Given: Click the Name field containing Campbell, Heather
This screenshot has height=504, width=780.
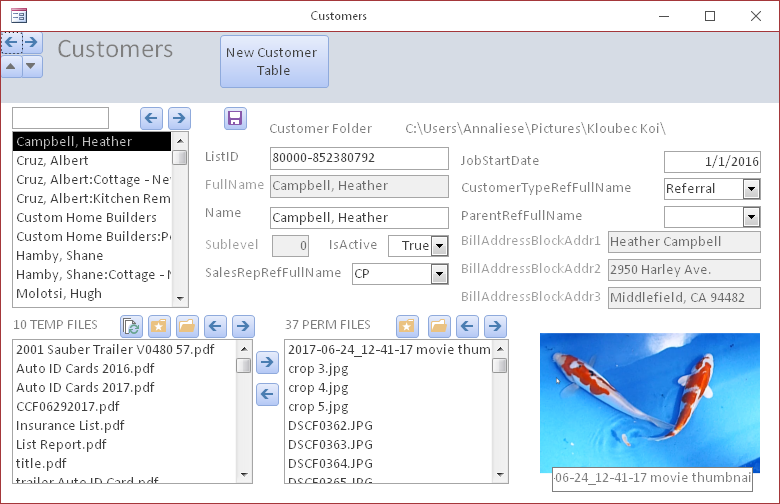Looking at the screenshot, I should coord(359,218).
